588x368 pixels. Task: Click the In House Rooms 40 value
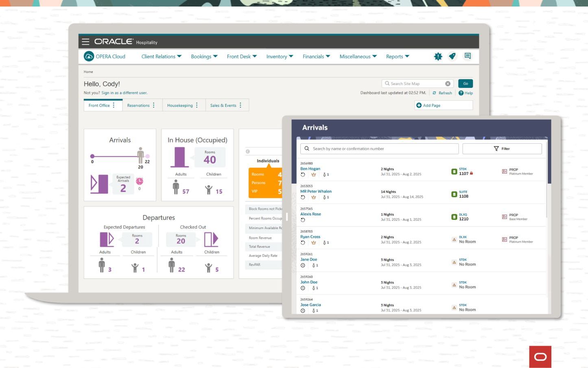[210, 160]
